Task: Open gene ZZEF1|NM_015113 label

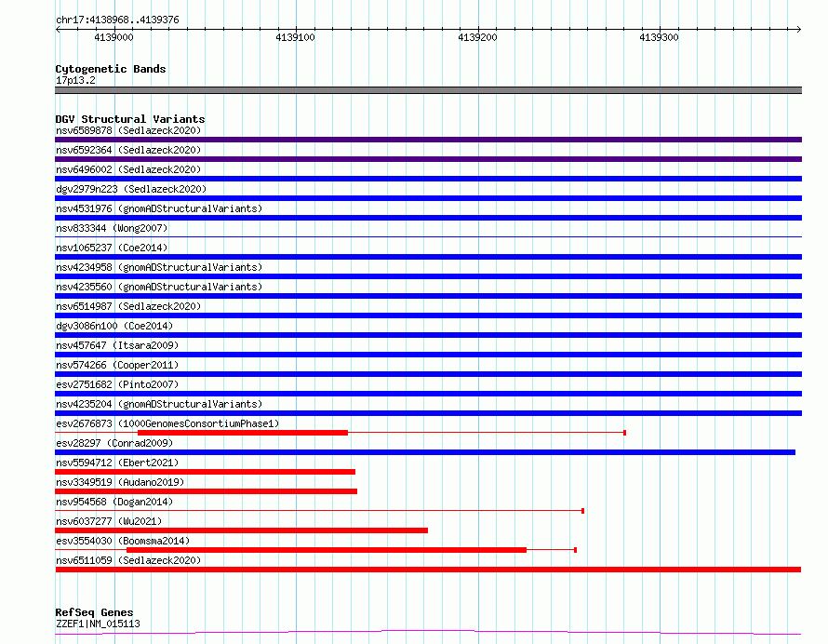Action: (98, 624)
